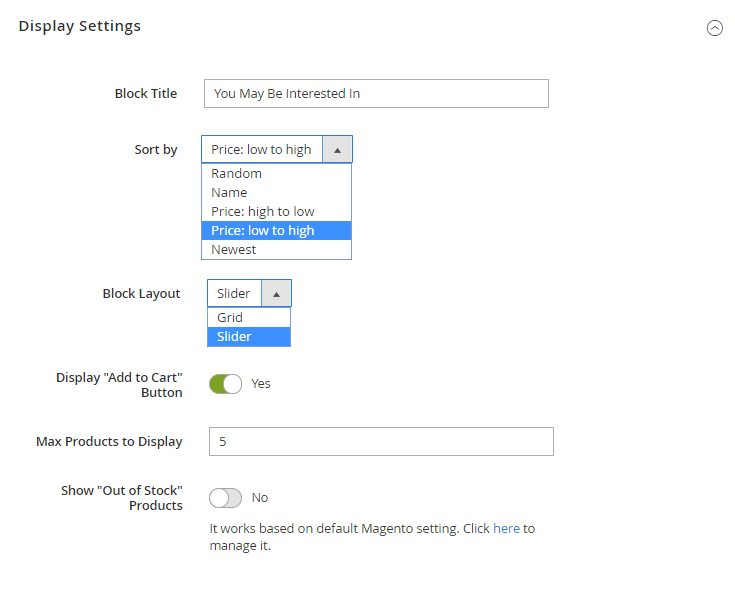Disable the Display Add to Cart toggle

point(225,384)
